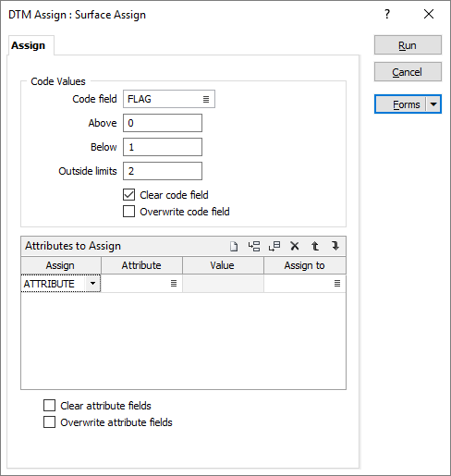Delete the selected attribute row with X icon
Screen dimensions: 451x476
click(x=295, y=246)
